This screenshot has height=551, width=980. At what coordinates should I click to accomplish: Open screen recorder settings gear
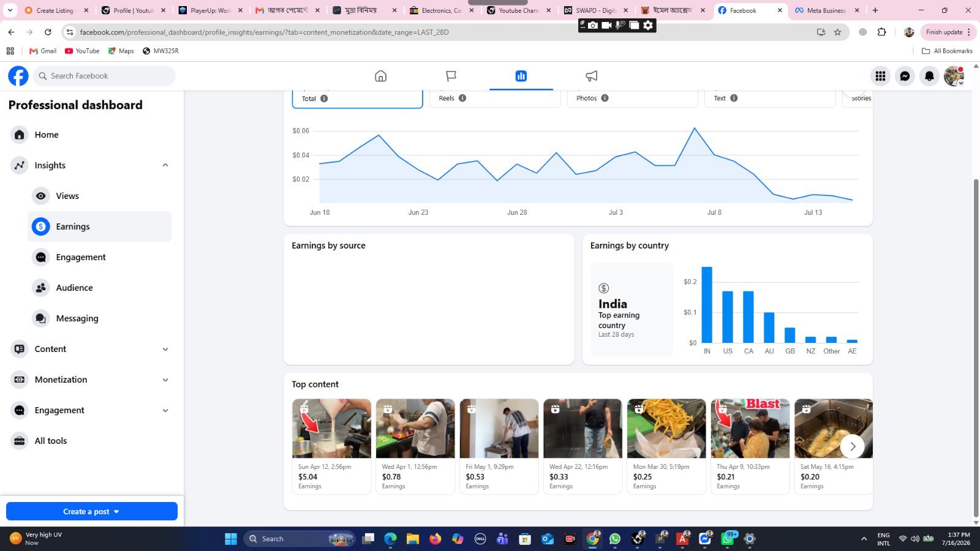coord(648,25)
